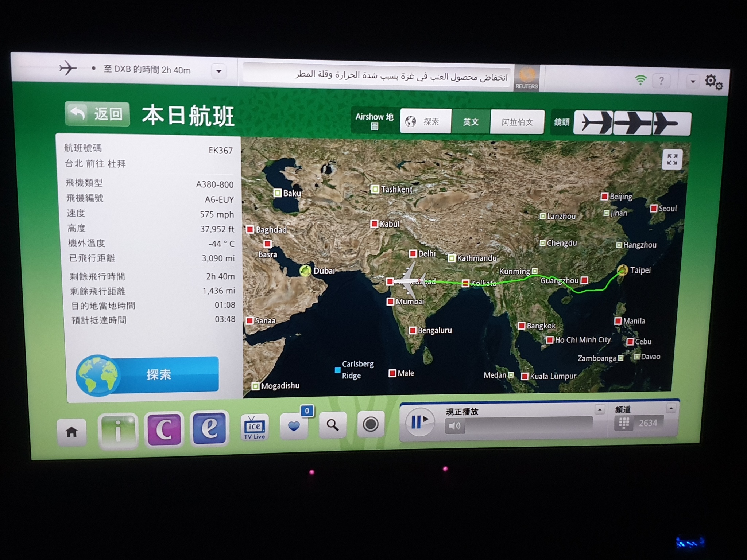Click aircraft type A380-800 value

[x=214, y=184]
